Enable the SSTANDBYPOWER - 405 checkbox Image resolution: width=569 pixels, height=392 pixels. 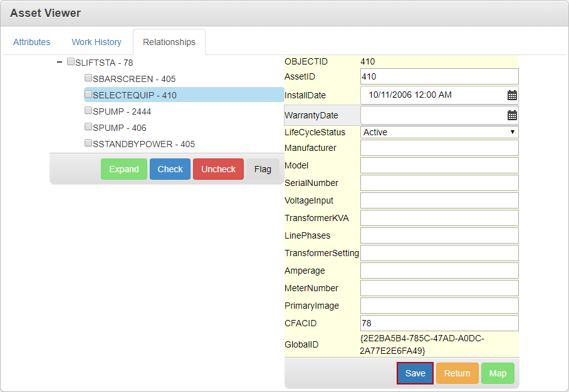pyautogui.click(x=88, y=143)
